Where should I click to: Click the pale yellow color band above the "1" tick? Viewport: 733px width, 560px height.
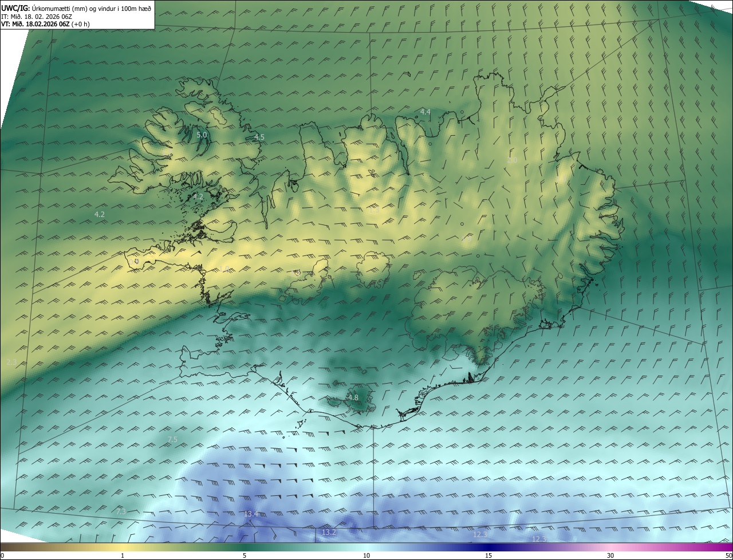pos(123,547)
